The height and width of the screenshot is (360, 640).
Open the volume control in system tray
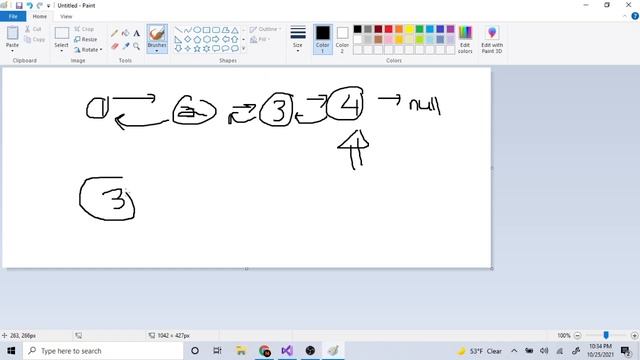pos(544,351)
